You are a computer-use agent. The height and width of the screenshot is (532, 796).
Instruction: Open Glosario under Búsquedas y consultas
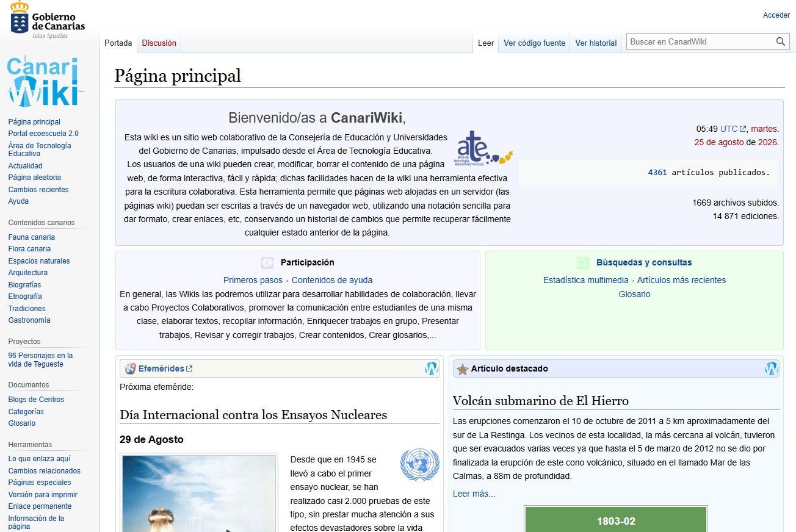[634, 295]
